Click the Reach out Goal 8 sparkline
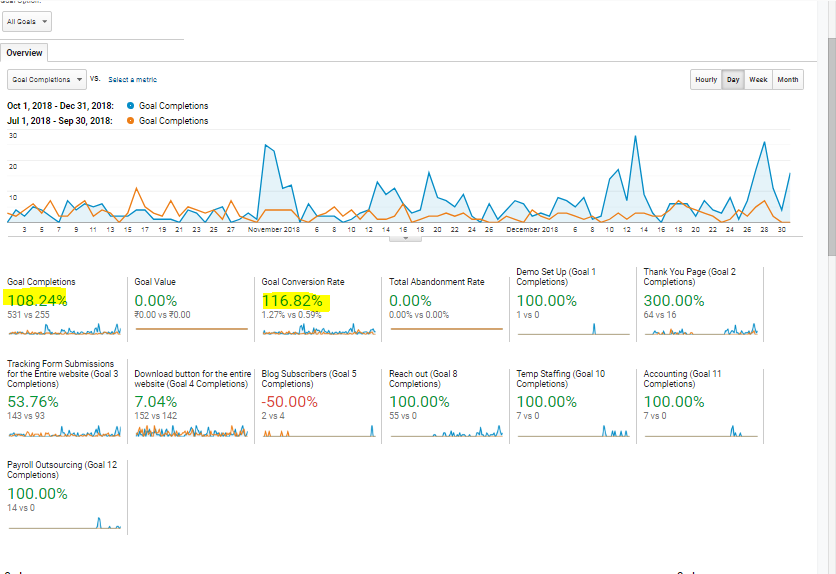 tap(446, 431)
